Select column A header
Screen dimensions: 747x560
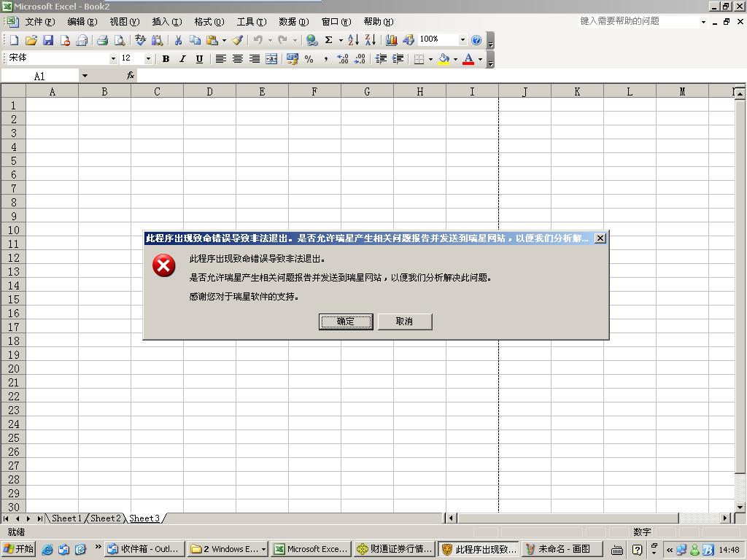[53, 91]
